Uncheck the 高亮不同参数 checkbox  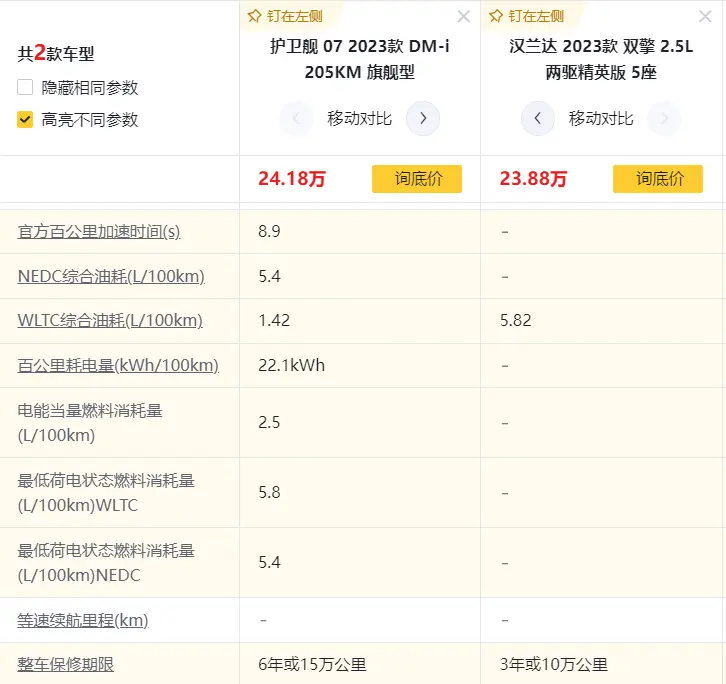tap(25, 119)
